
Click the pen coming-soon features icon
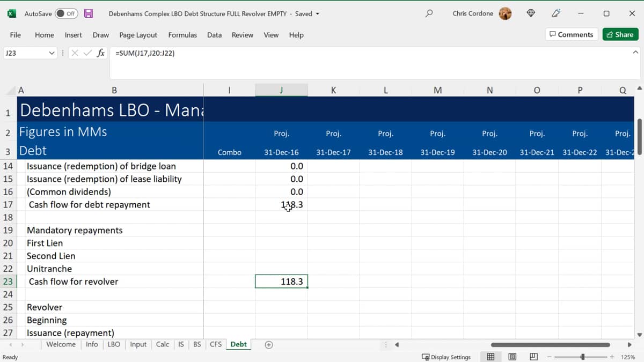(x=556, y=13)
